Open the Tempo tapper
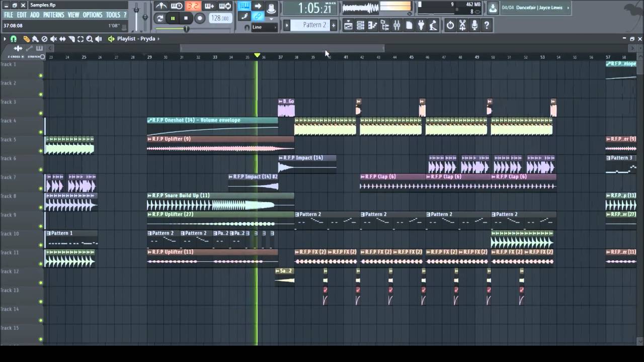 coord(433,25)
